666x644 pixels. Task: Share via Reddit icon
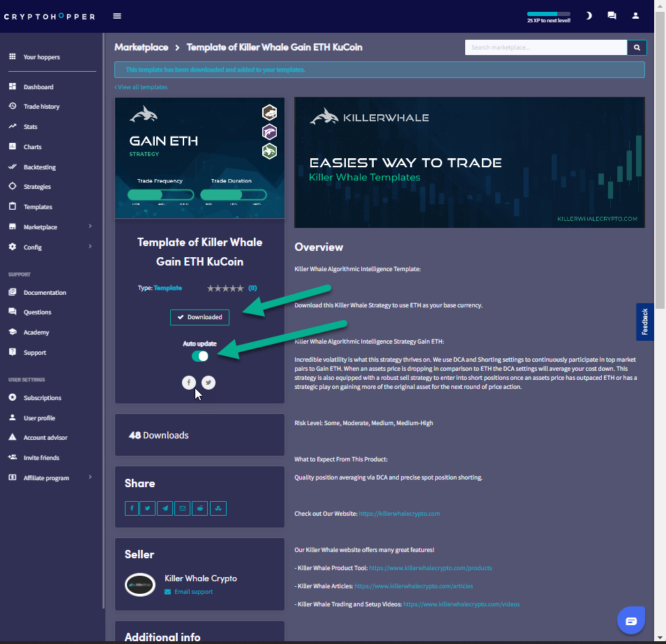pyautogui.click(x=201, y=508)
